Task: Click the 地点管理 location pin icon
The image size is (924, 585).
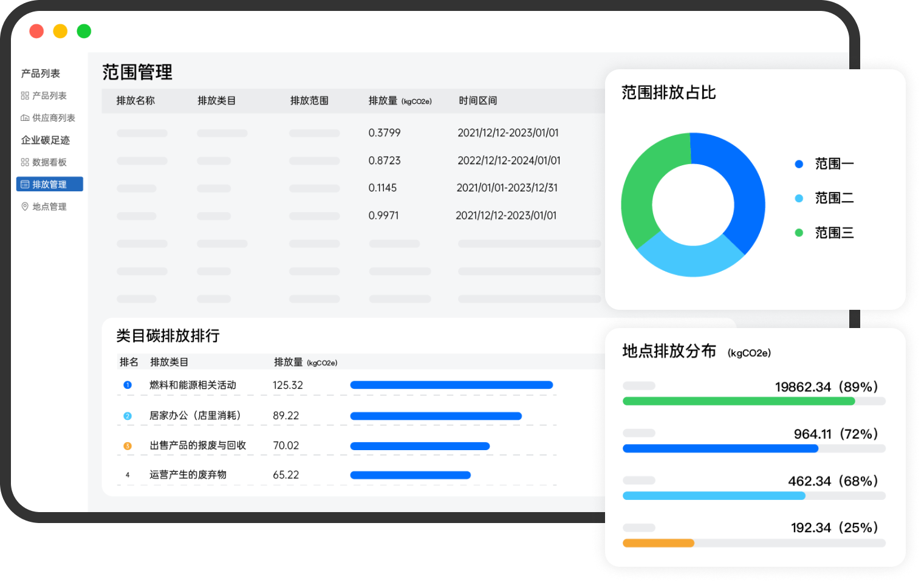Action: pyautogui.click(x=25, y=207)
